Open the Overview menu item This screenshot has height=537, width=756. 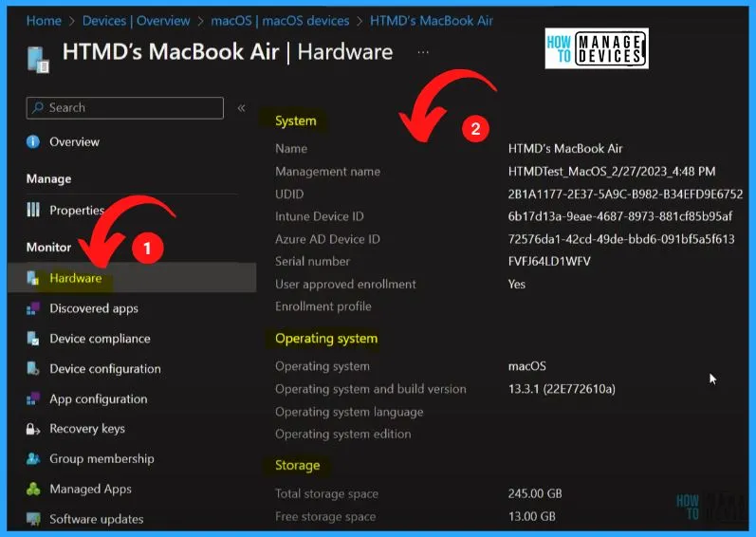click(74, 141)
